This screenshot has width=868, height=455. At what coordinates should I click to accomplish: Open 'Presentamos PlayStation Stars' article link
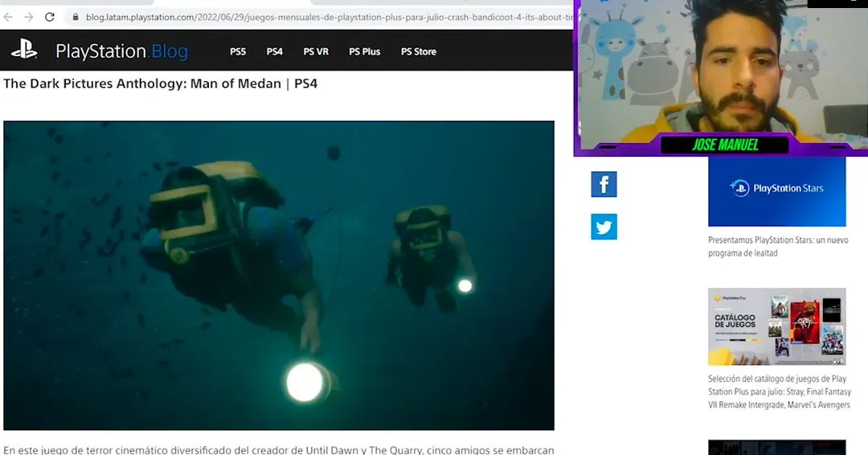coord(778,246)
